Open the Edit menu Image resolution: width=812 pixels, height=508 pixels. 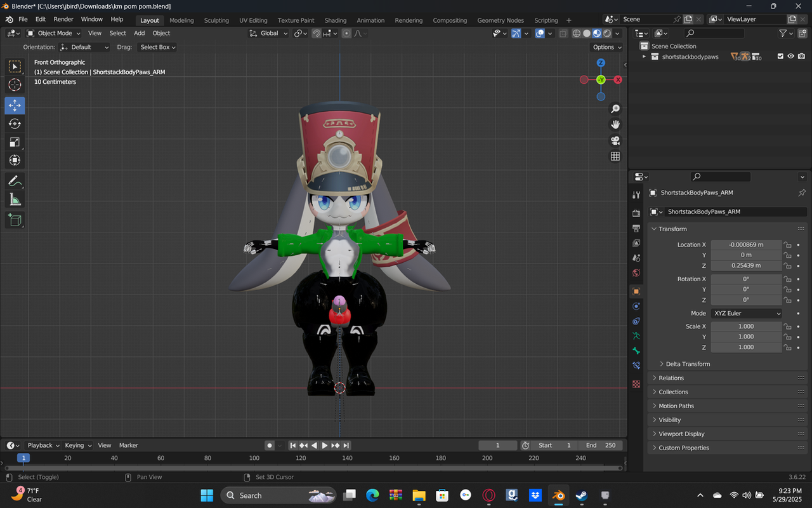41,20
